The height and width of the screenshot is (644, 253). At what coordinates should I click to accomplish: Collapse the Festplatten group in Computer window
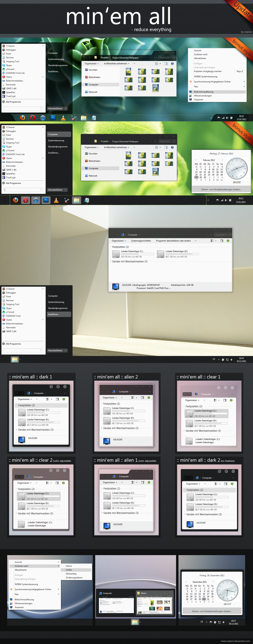(x=111, y=247)
